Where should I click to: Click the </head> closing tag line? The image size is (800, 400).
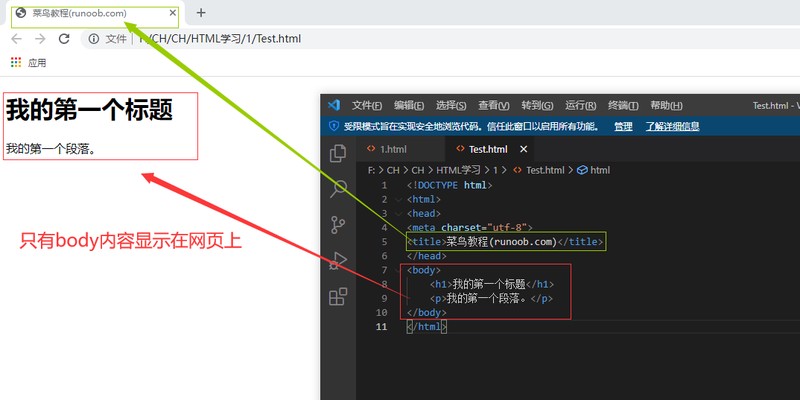427,256
